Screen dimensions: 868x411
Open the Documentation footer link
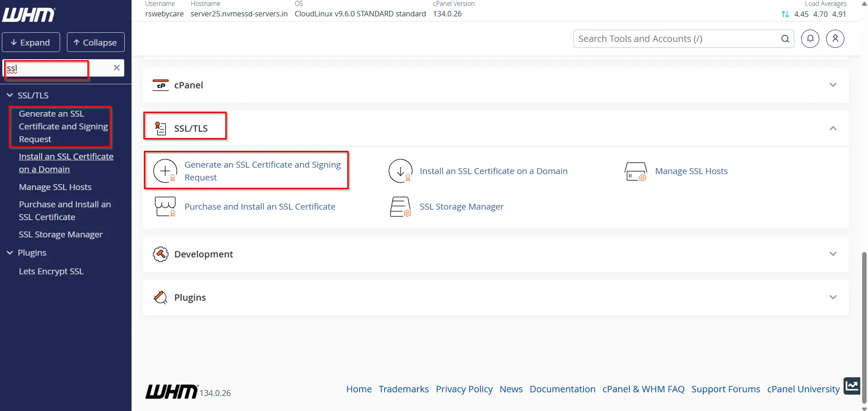pyautogui.click(x=563, y=389)
